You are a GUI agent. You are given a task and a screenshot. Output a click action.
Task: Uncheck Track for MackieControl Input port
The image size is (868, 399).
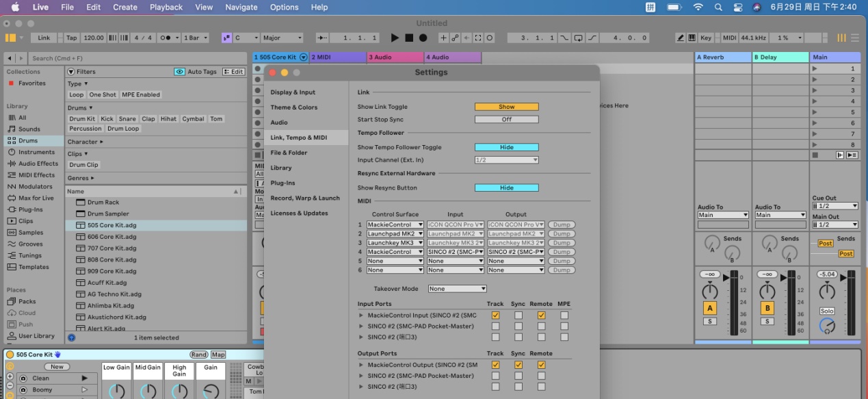pos(495,316)
